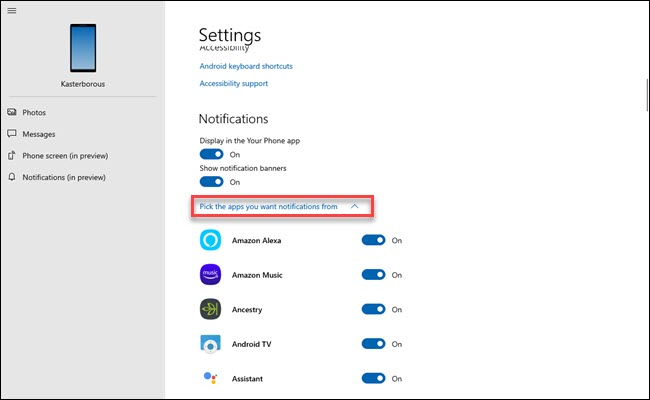This screenshot has width=650, height=400.
Task: Click the Assistant label
Action: click(x=247, y=378)
